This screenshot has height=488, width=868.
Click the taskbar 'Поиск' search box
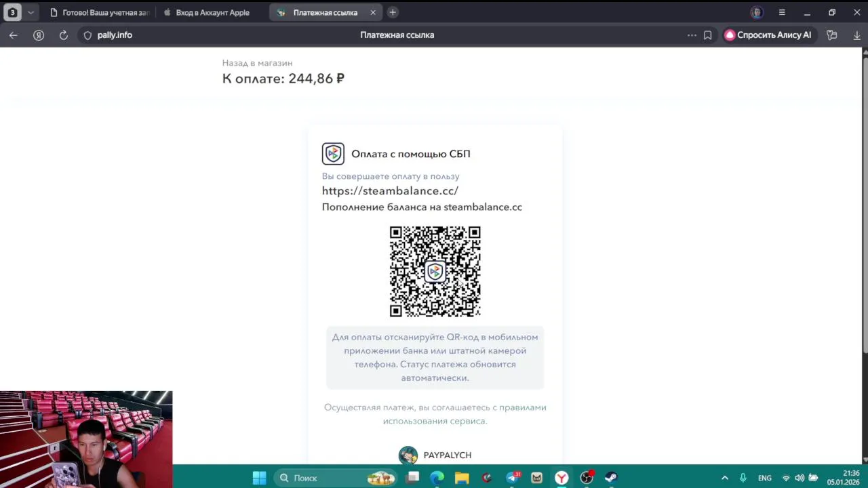[x=337, y=478]
